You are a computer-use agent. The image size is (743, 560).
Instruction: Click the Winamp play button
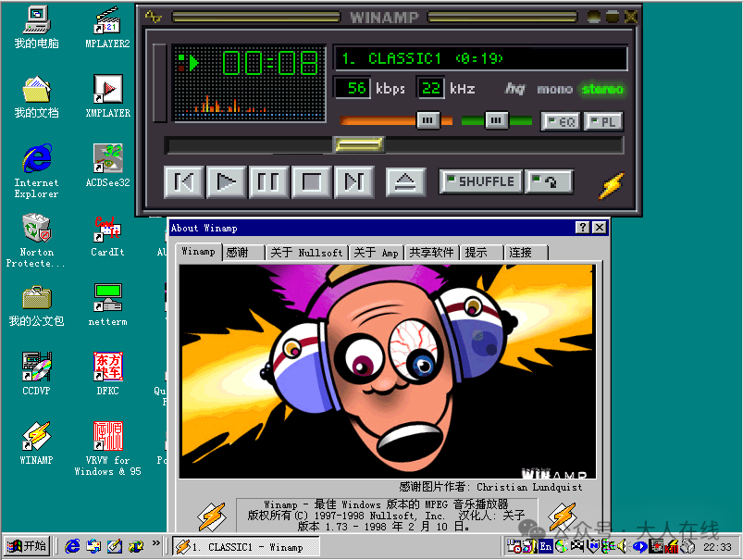(226, 181)
